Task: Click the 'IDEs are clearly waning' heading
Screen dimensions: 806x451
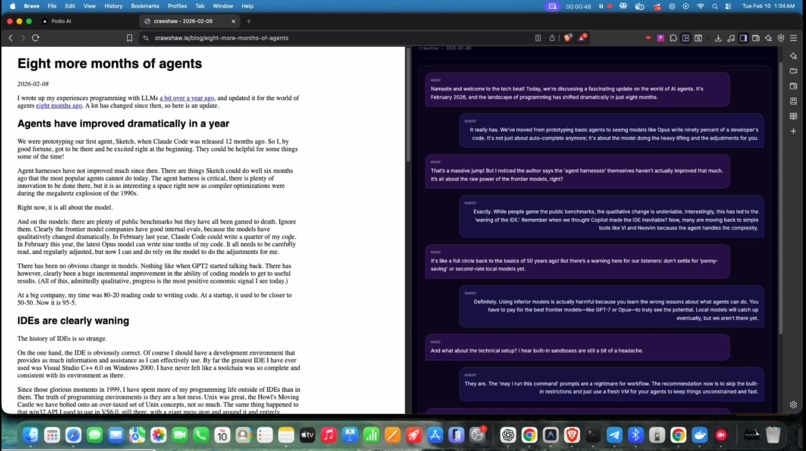Action: coord(73,321)
